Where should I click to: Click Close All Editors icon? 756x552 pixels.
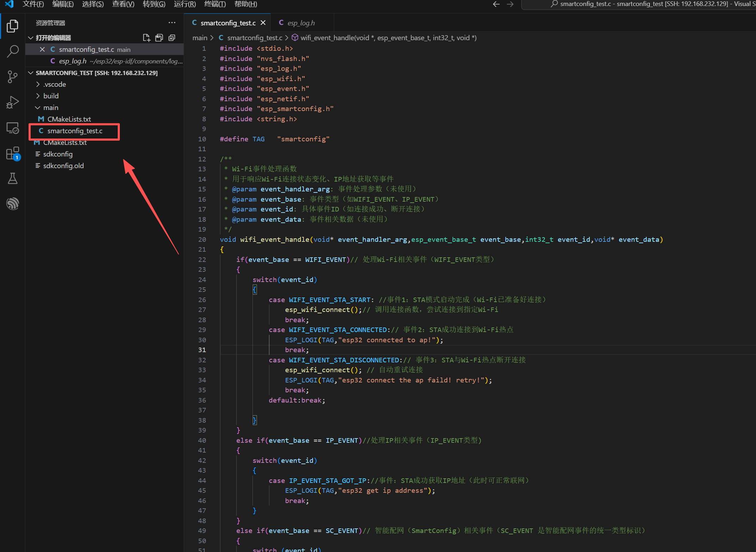coord(172,38)
